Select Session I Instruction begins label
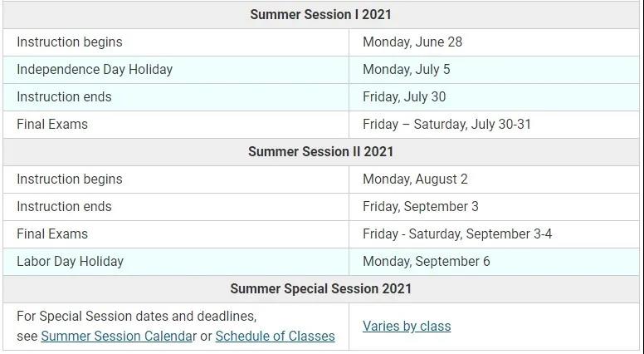The height and width of the screenshot is (354, 644). (x=70, y=42)
